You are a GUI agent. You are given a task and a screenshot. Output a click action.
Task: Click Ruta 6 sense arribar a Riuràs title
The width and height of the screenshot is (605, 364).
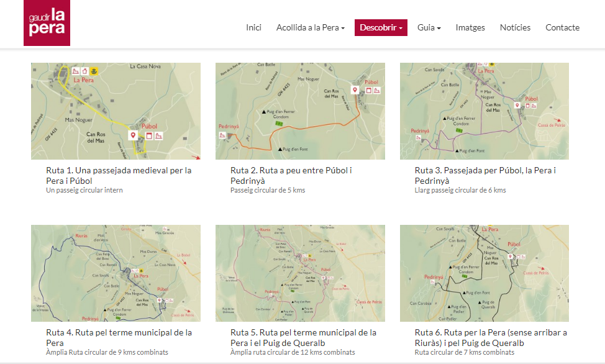pyautogui.click(x=490, y=337)
